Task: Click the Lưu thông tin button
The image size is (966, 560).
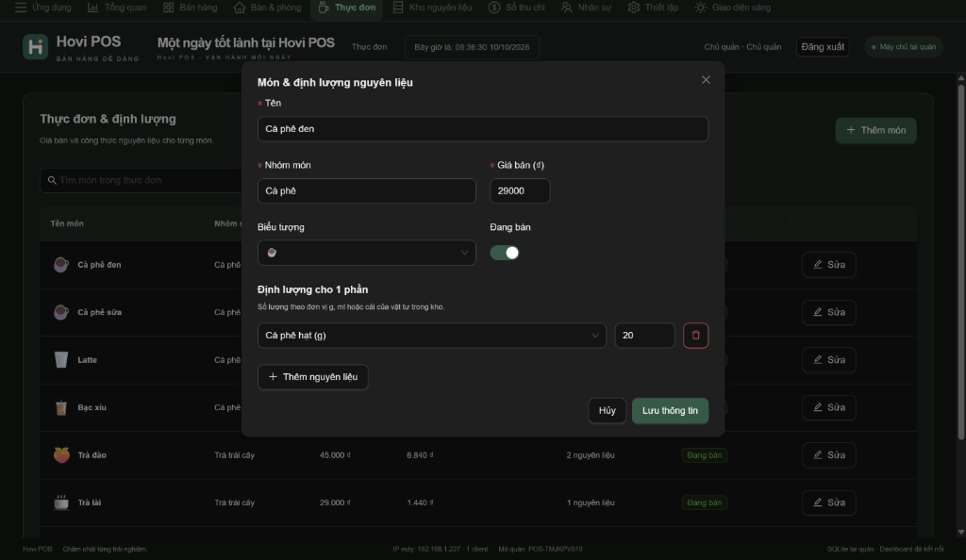Action: click(x=671, y=410)
